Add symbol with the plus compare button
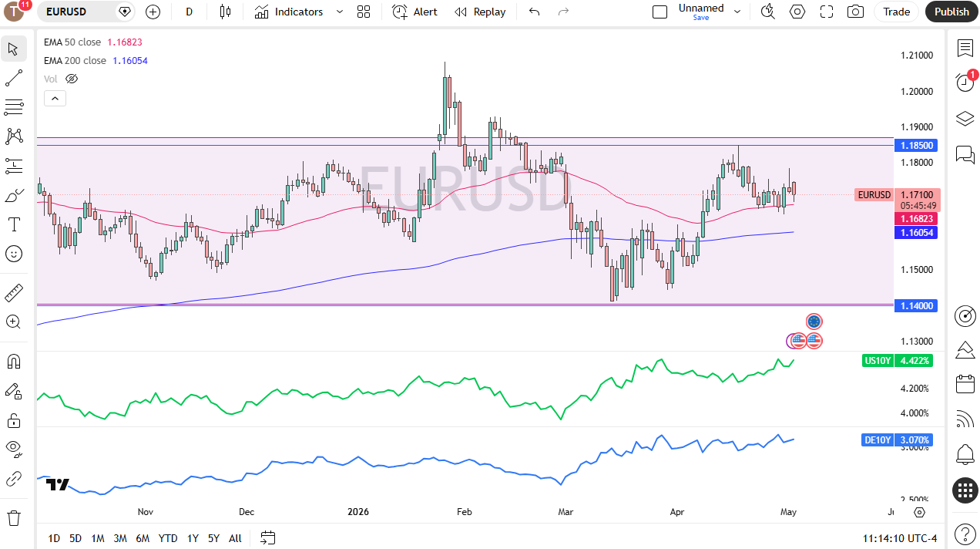 153,12
